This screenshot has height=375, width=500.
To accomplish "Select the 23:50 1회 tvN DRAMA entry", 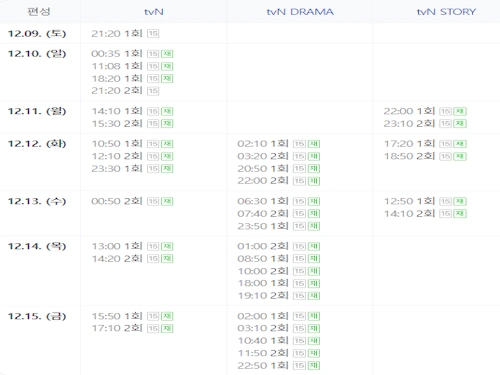I will [x=263, y=226].
